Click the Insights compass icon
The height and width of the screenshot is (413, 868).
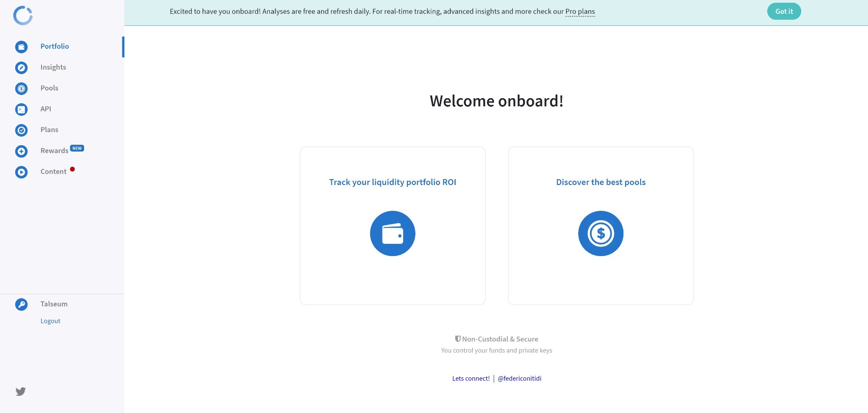pyautogui.click(x=21, y=67)
